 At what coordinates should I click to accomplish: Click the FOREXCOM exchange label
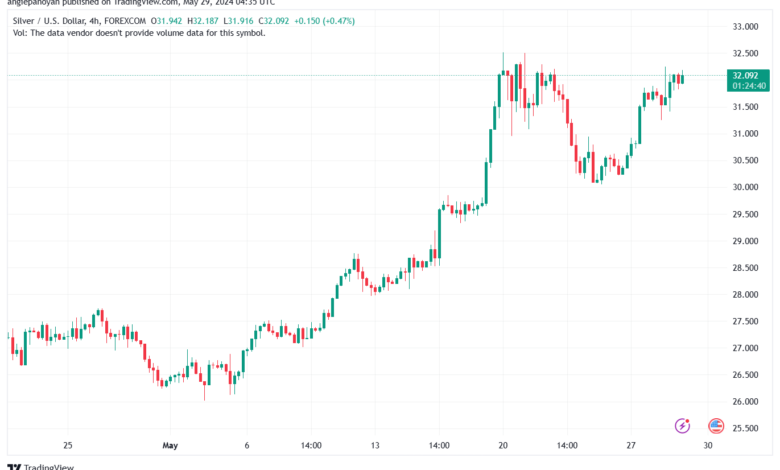125,21
